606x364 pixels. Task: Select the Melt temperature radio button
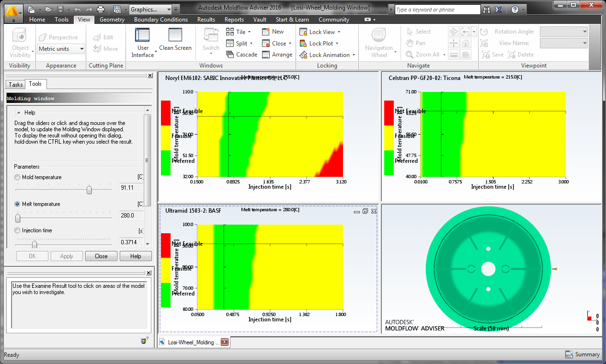pos(18,204)
